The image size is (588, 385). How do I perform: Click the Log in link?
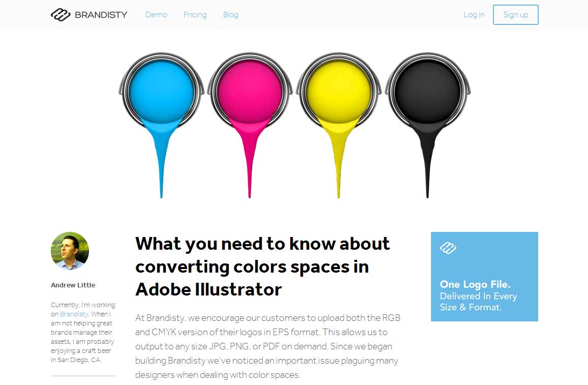pos(474,15)
